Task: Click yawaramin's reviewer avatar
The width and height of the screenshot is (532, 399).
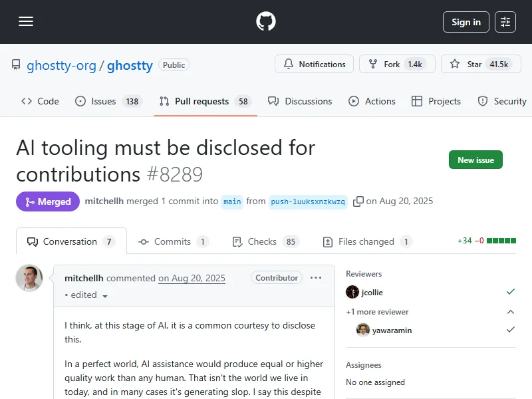Action: pos(363,330)
